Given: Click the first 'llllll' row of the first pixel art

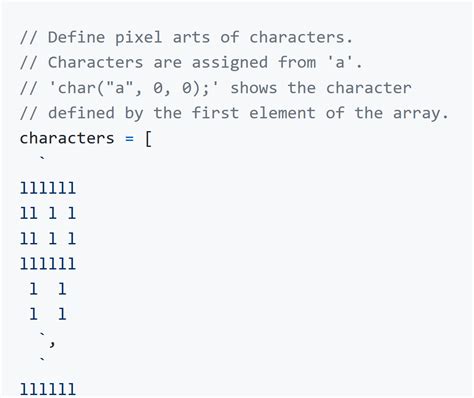Looking at the screenshot, I should click(x=48, y=188).
